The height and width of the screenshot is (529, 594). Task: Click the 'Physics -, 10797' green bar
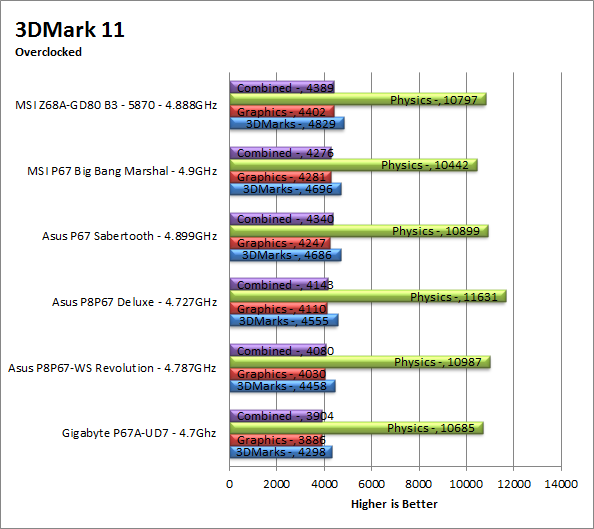tap(358, 99)
